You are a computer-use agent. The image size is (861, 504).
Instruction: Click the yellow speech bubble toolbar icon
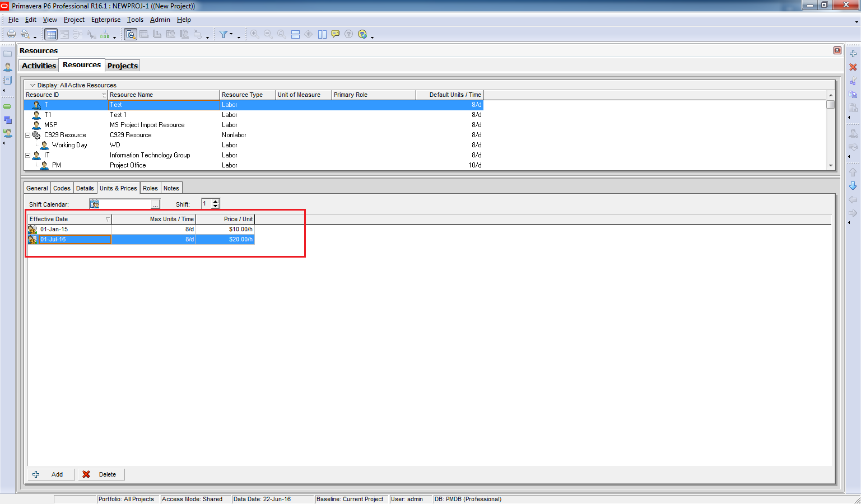335,34
